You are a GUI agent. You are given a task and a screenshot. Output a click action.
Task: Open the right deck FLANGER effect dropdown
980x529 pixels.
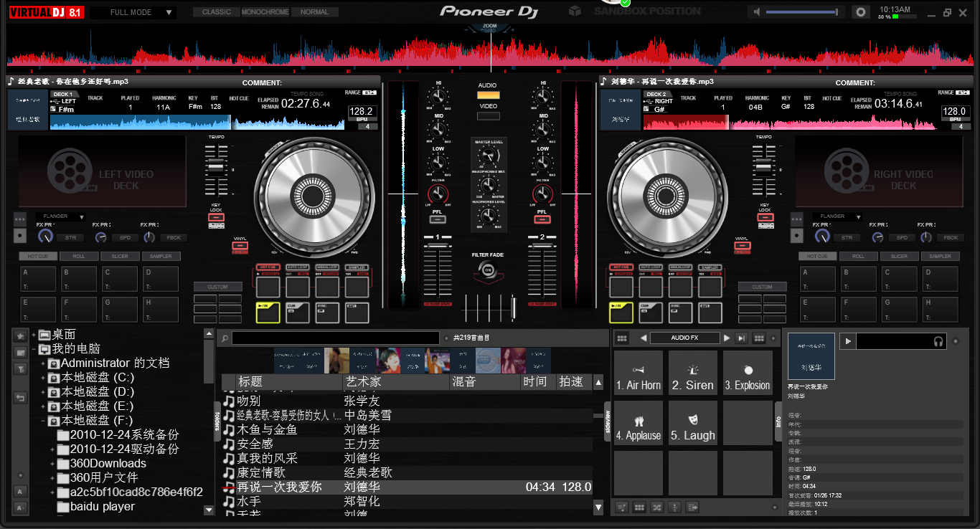point(837,216)
